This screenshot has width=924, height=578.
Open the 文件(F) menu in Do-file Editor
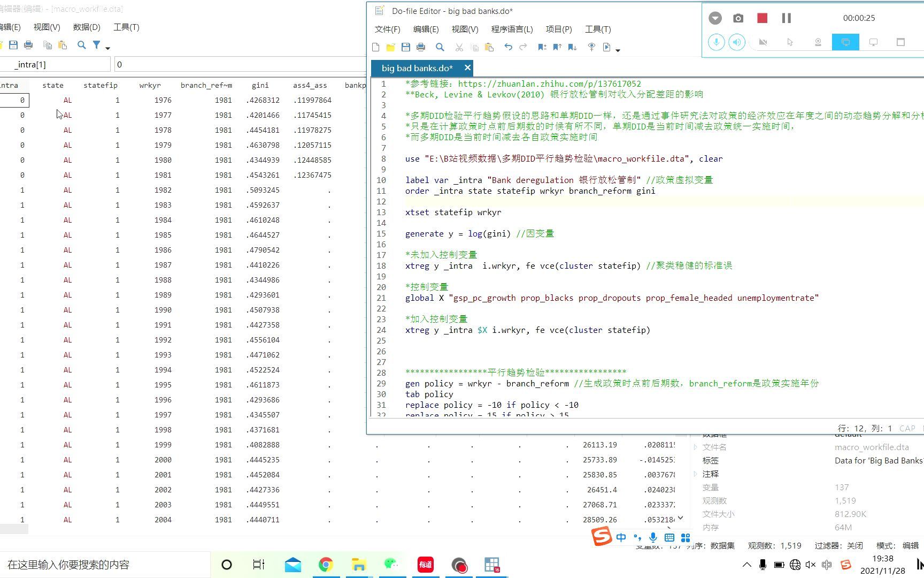pyautogui.click(x=387, y=29)
